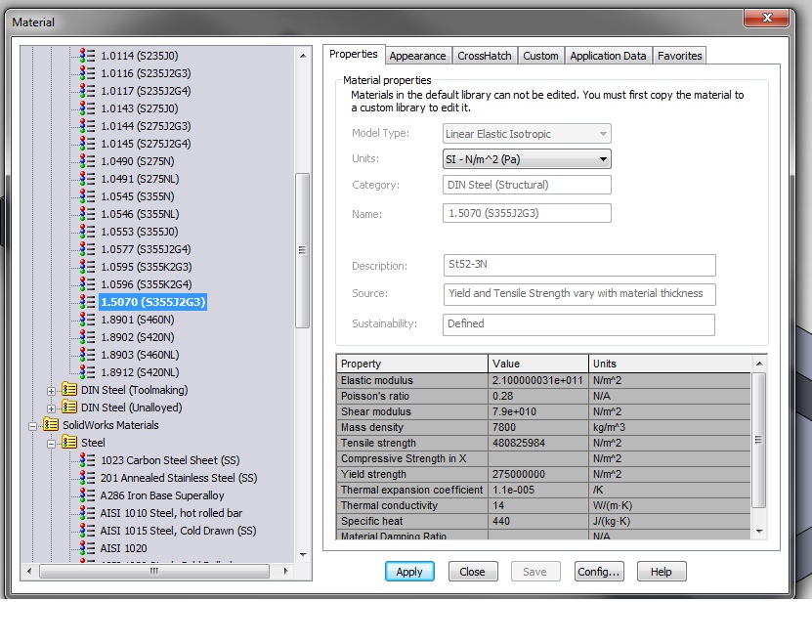Click material icon beside 1.0577 (S355J2G4)
Screen dimensions: 812x644
click(x=88, y=249)
